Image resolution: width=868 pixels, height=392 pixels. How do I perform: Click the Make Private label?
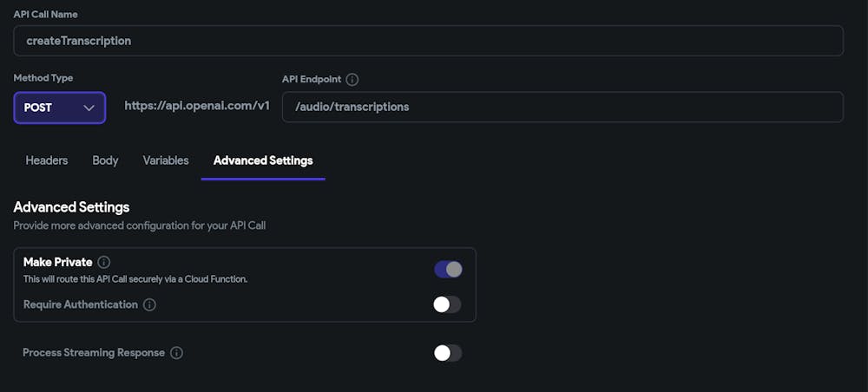[57, 262]
